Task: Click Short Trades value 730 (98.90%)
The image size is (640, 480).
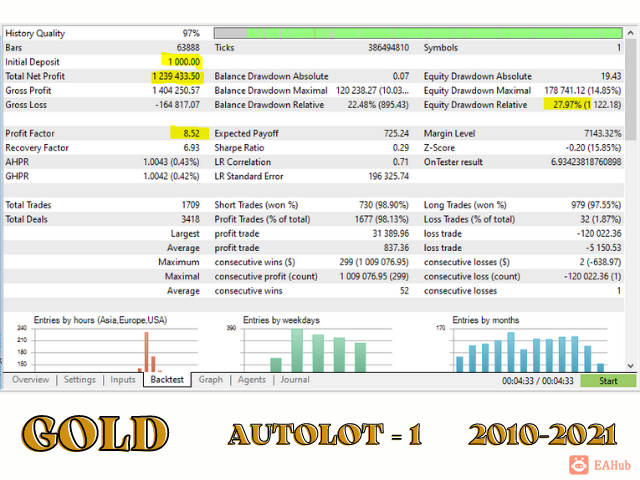Action: point(384,205)
